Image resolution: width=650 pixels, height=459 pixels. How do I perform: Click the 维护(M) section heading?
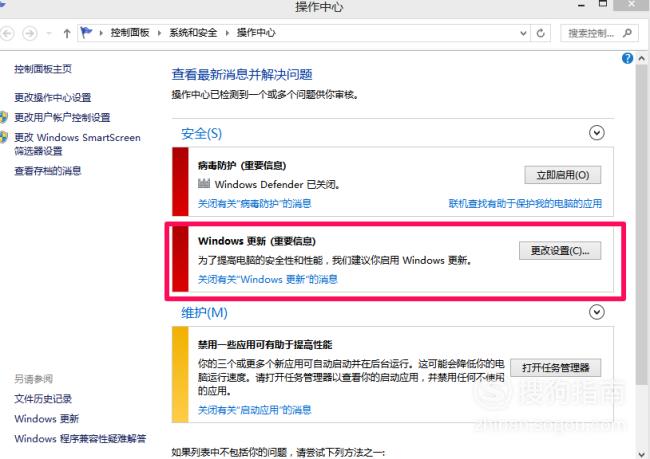(204, 313)
